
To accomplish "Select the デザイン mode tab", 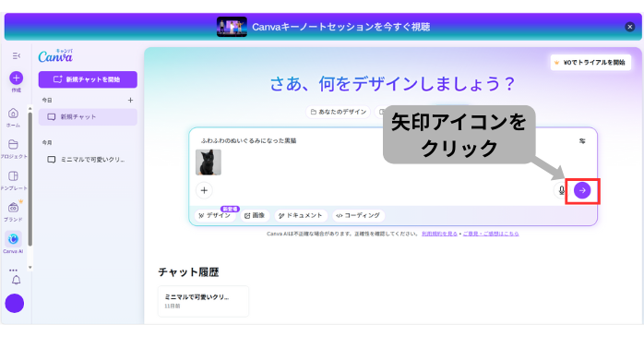I will pyautogui.click(x=214, y=215).
